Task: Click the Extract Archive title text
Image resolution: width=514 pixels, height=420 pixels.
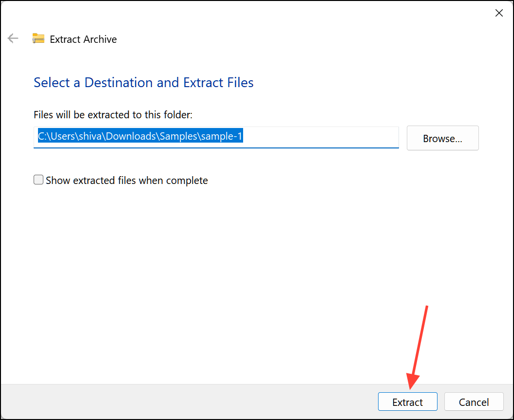Action: pos(83,39)
